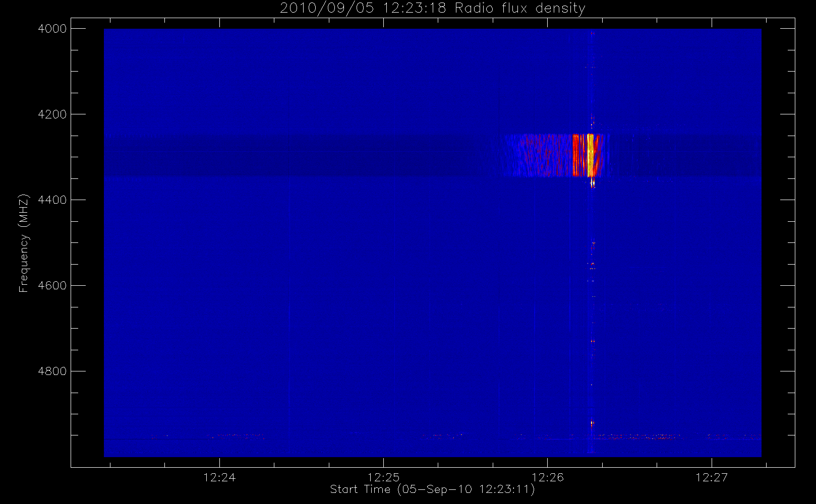This screenshot has height=504, width=816.
Task: Click the bright yellow burst peak in spectrogram
Action: [591, 154]
